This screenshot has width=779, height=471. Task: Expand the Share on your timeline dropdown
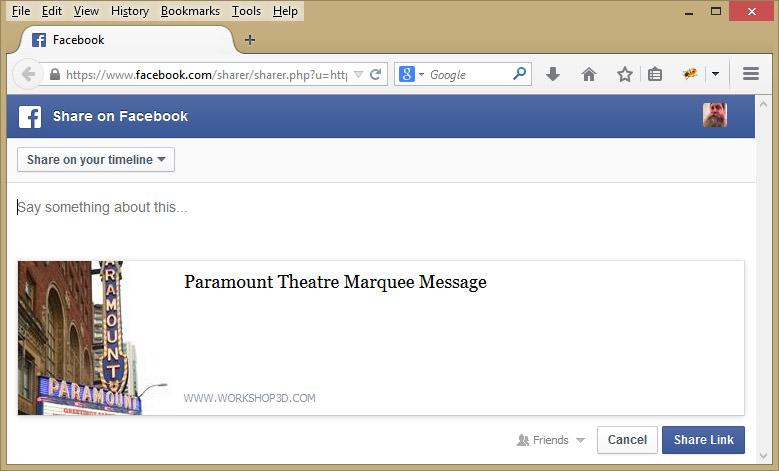click(96, 160)
